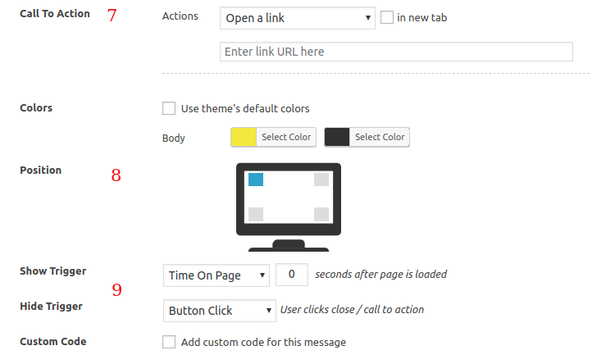Click the monitor stand in position preview
Screen dimensions: 606x364
(x=289, y=245)
